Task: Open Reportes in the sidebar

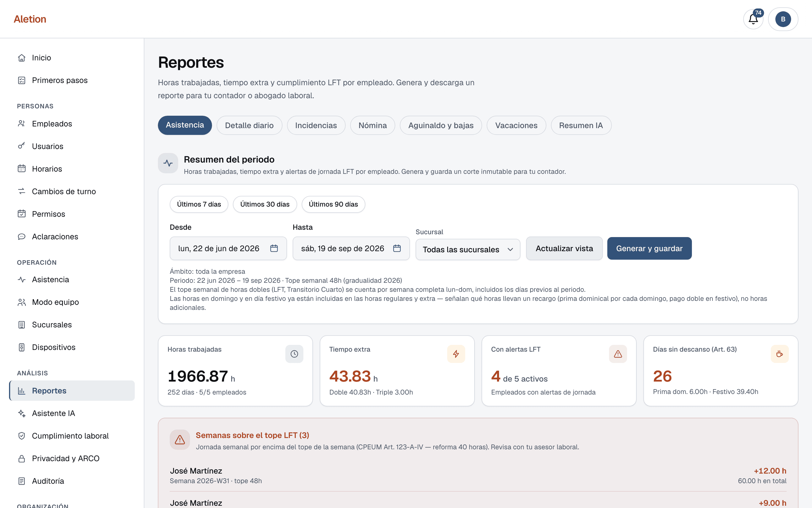Action: click(72, 391)
